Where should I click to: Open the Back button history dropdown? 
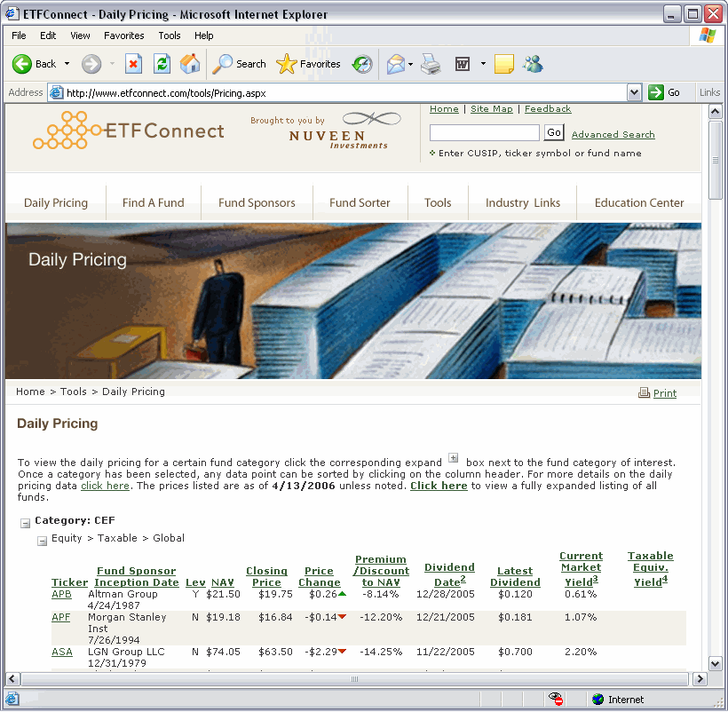(67, 64)
